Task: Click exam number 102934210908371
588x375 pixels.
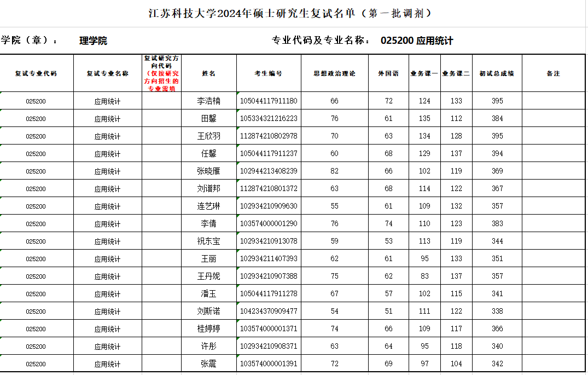Action: [269, 346]
